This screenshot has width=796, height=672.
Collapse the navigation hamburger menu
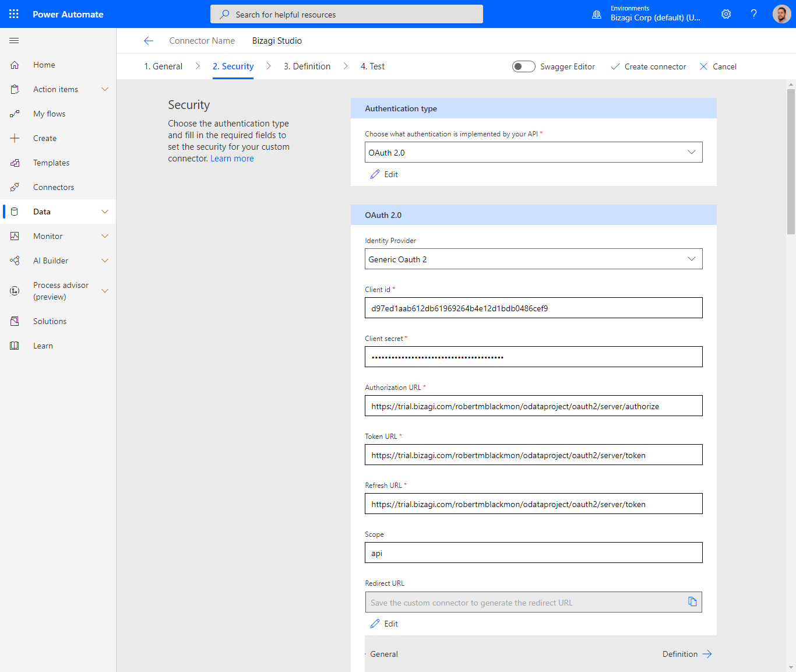pos(15,41)
